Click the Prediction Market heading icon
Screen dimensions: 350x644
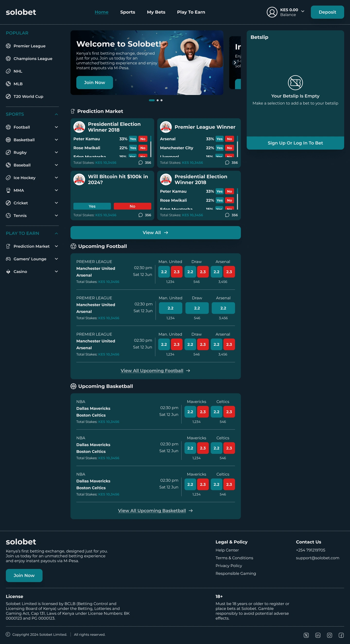coord(73,111)
